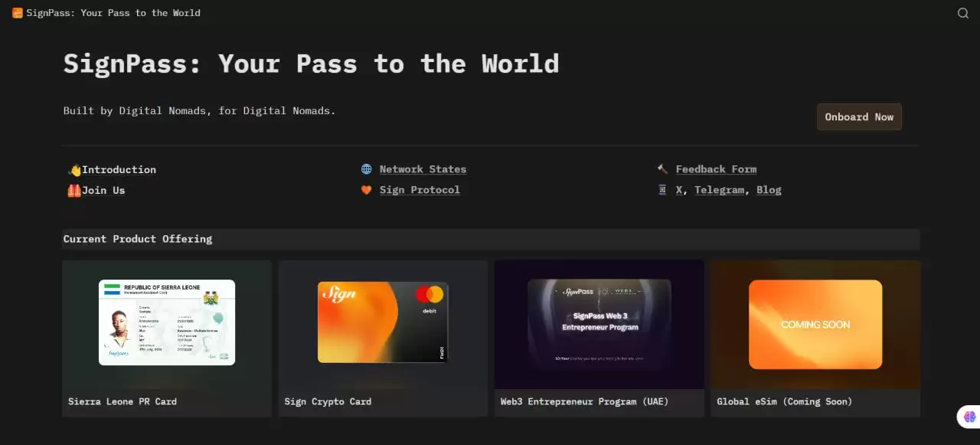
Task: Click the safety vest Join Us icon
Action: click(x=74, y=191)
